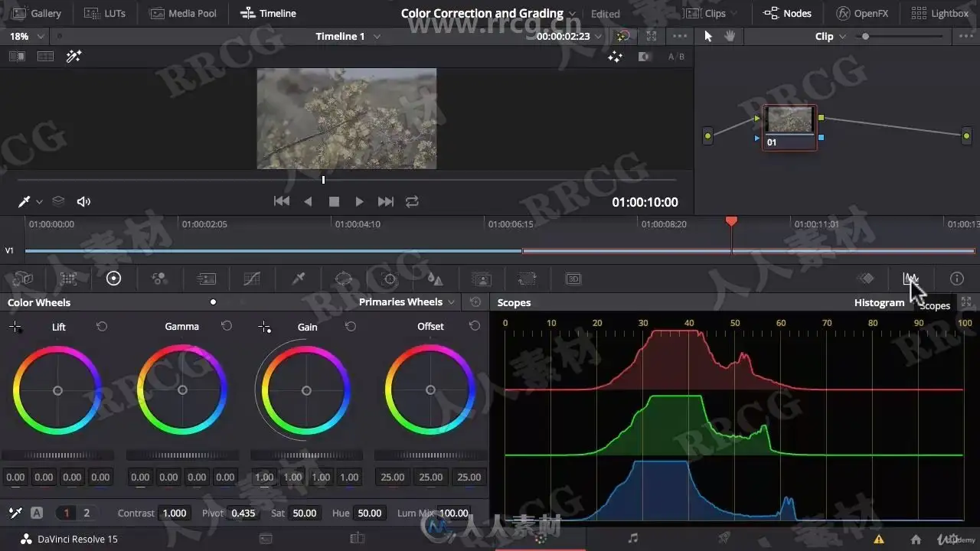Open the Qualifier eyedropper palette
The height and width of the screenshot is (551, 980).
click(299, 279)
